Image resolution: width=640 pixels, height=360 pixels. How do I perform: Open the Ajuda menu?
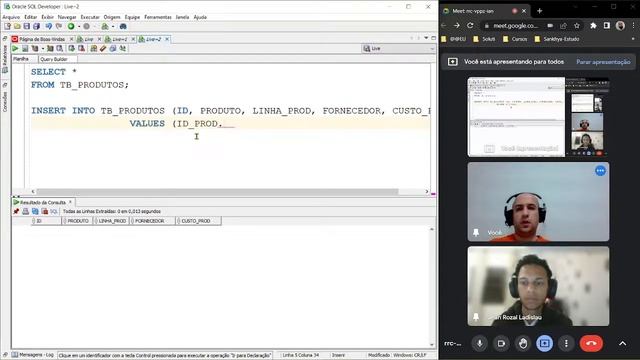(x=200, y=17)
